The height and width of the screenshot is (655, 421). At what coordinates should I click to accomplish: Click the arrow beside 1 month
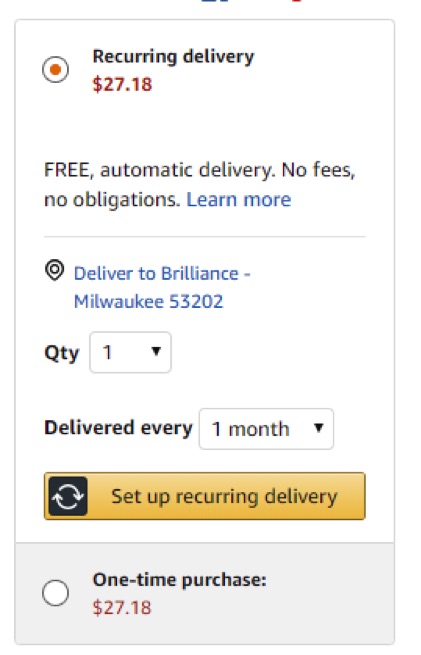pyautogui.click(x=319, y=428)
